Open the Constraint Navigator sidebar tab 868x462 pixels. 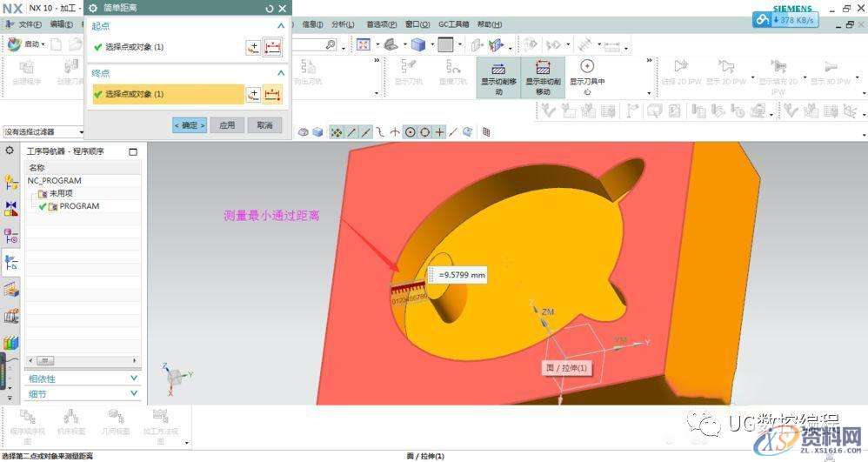pyautogui.click(x=11, y=208)
